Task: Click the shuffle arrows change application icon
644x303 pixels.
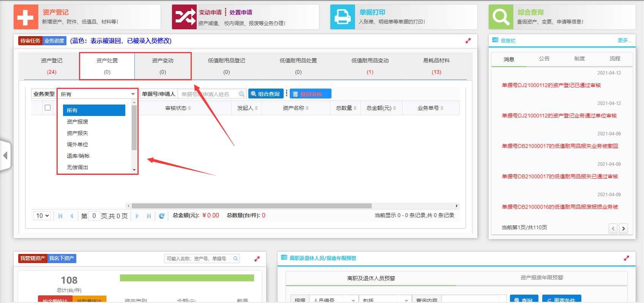Action: [x=184, y=17]
